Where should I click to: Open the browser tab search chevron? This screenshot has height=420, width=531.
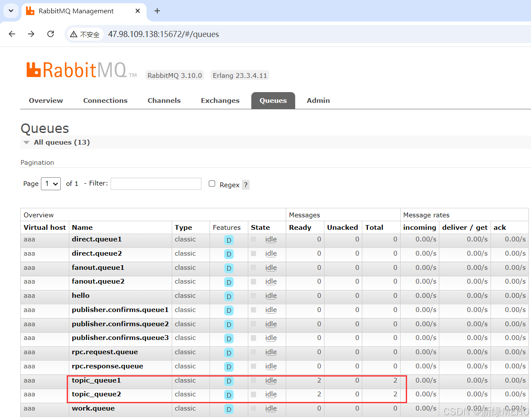(11, 11)
